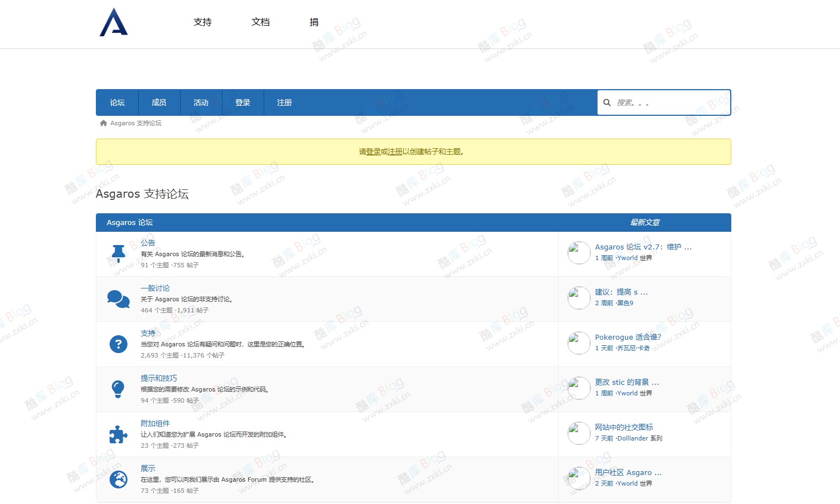Click the Asgaros triangle logo
Image resolution: width=840 pixels, height=504 pixels.
point(114,23)
